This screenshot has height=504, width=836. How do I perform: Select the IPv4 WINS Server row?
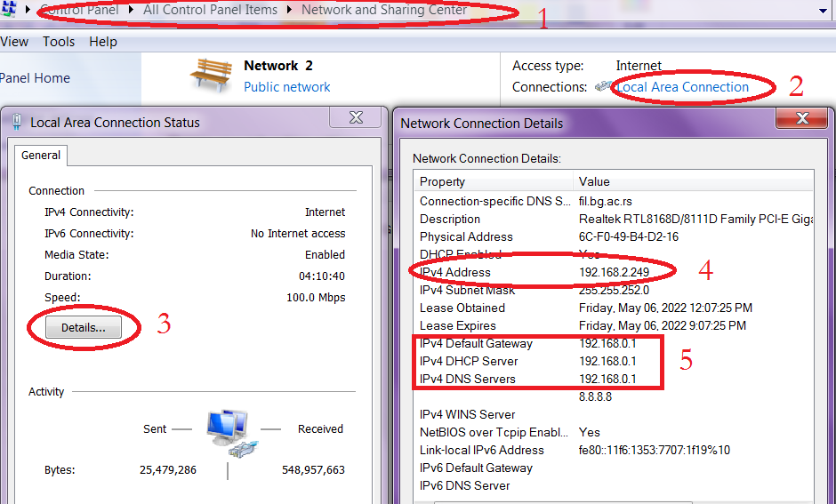tap(614, 414)
